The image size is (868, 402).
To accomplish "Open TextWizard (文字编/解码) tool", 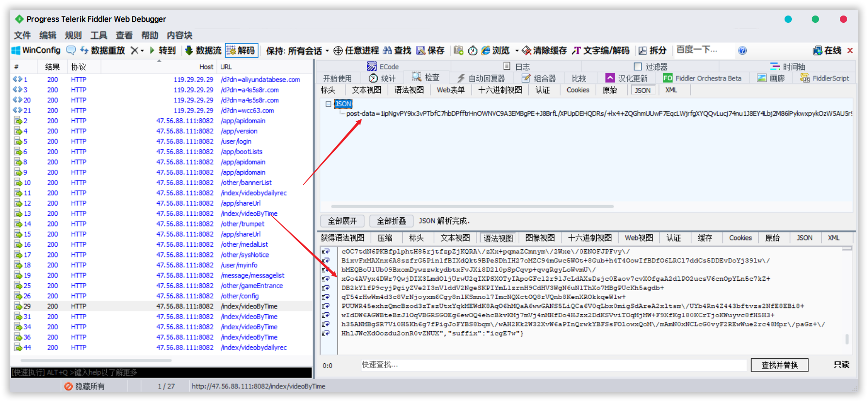I will [600, 50].
